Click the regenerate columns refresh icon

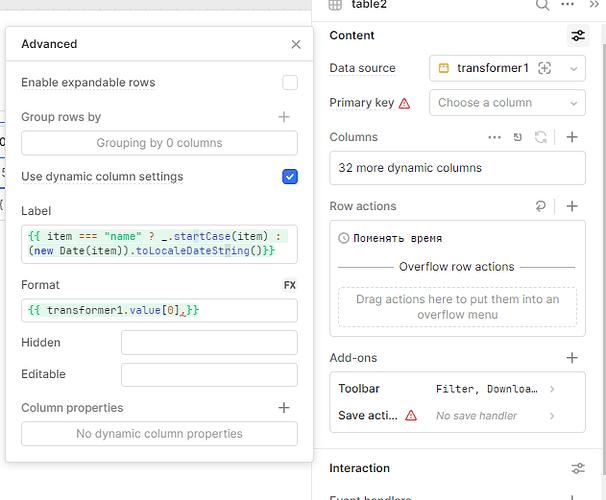pos(542,137)
